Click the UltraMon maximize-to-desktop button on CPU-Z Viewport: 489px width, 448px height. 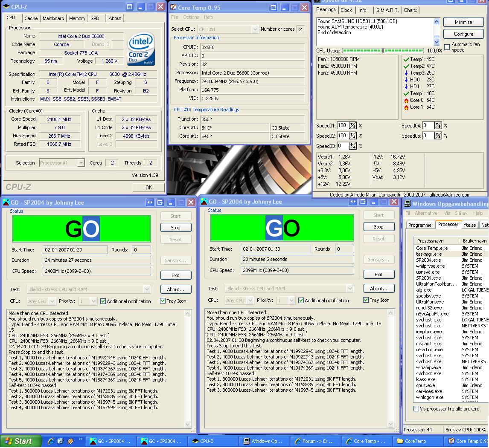(130, 6)
